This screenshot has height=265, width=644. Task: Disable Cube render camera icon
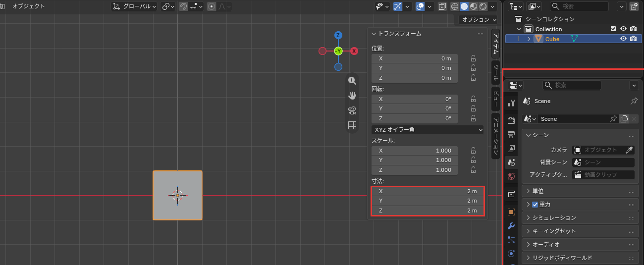pos(633,39)
